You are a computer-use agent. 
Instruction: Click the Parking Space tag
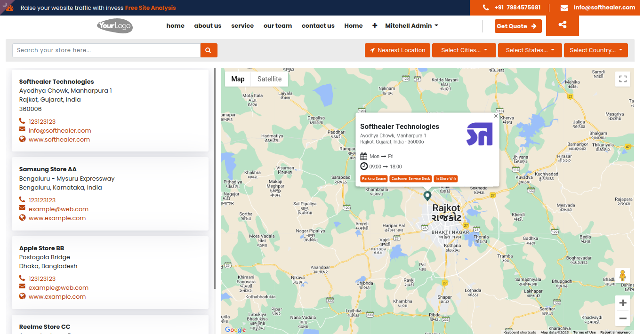374,179
